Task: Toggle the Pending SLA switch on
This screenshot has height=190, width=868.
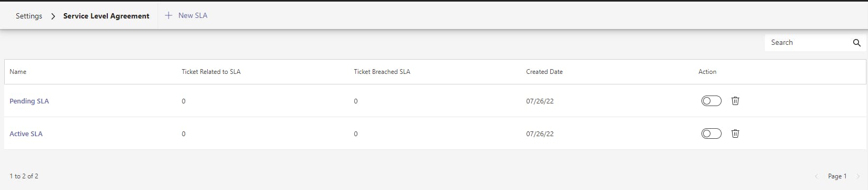Action: pyautogui.click(x=711, y=101)
